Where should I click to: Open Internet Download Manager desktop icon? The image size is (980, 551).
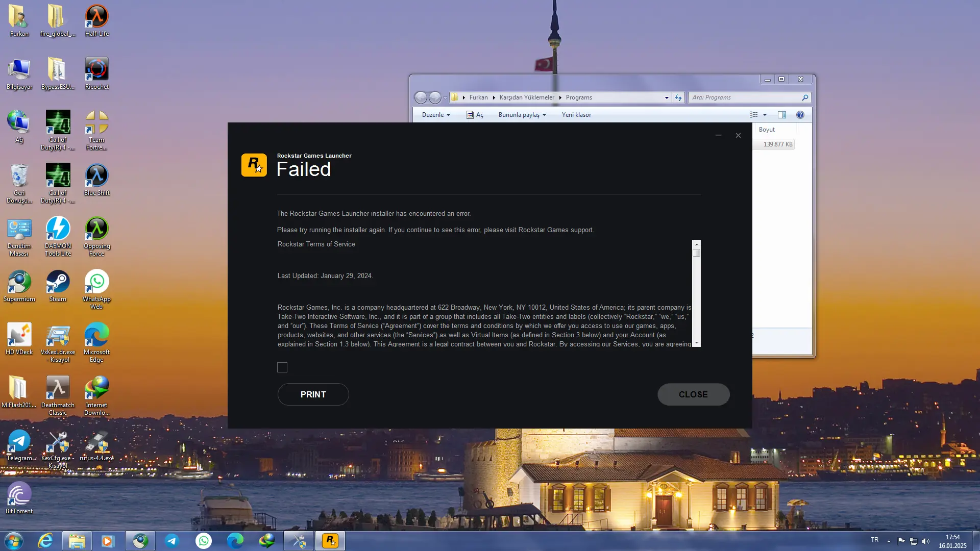click(96, 396)
